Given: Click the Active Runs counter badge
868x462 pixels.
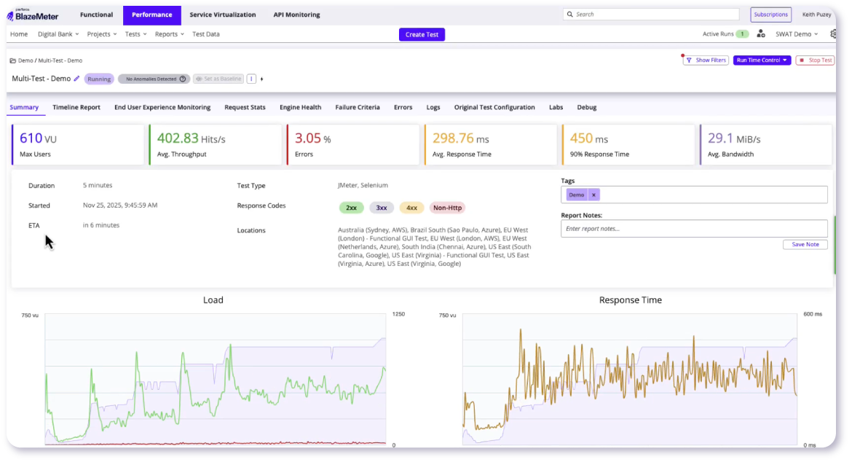Looking at the screenshot, I should point(742,34).
